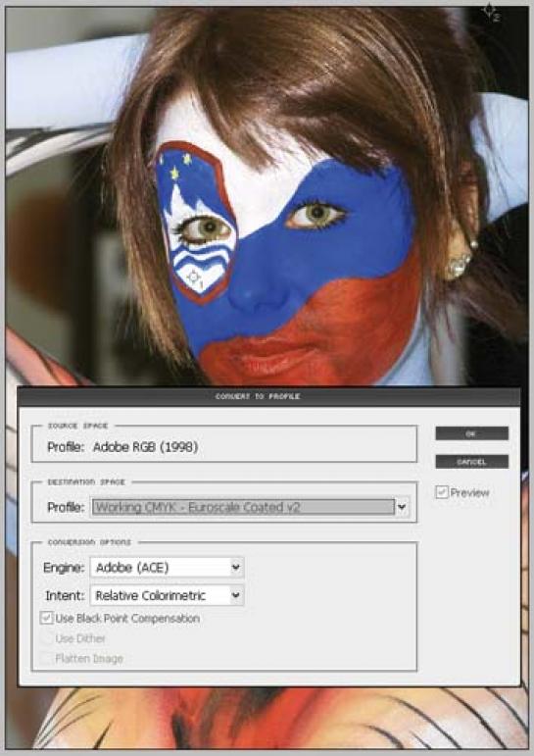Open the destination Profile dropdown arrow
This screenshot has height=756, width=534.
point(402,507)
